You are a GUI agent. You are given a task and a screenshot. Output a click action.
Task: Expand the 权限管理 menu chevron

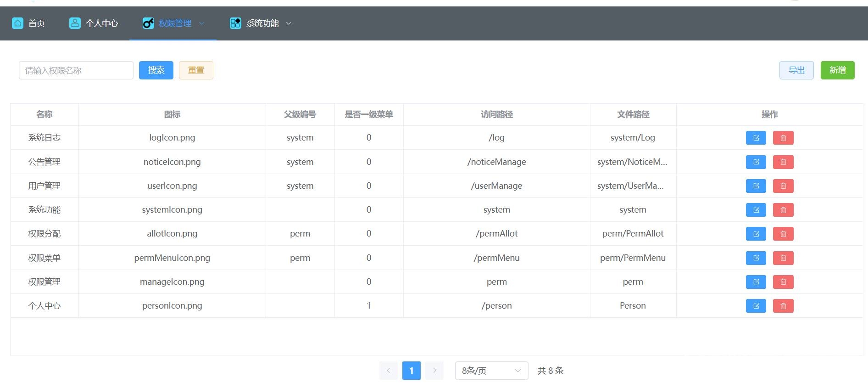click(201, 23)
